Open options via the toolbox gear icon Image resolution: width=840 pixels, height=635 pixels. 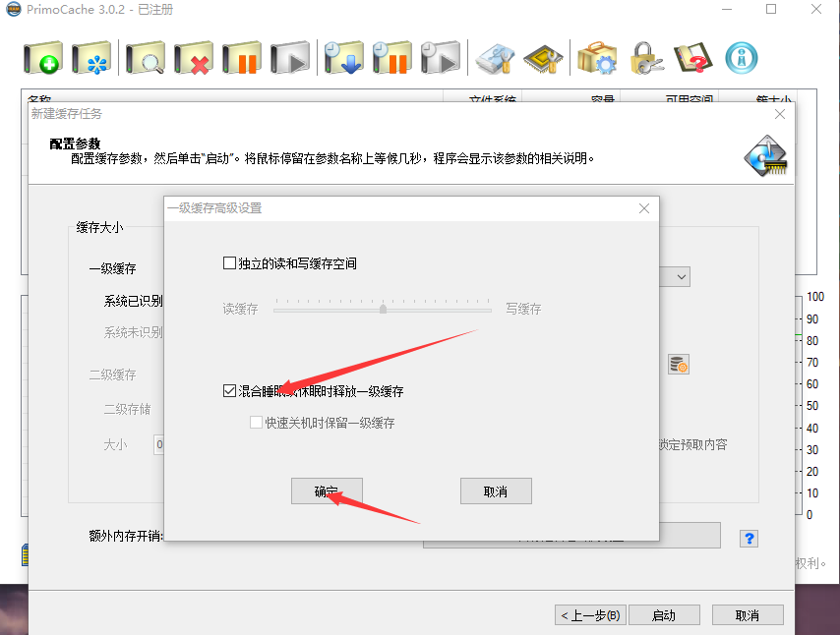(x=597, y=58)
